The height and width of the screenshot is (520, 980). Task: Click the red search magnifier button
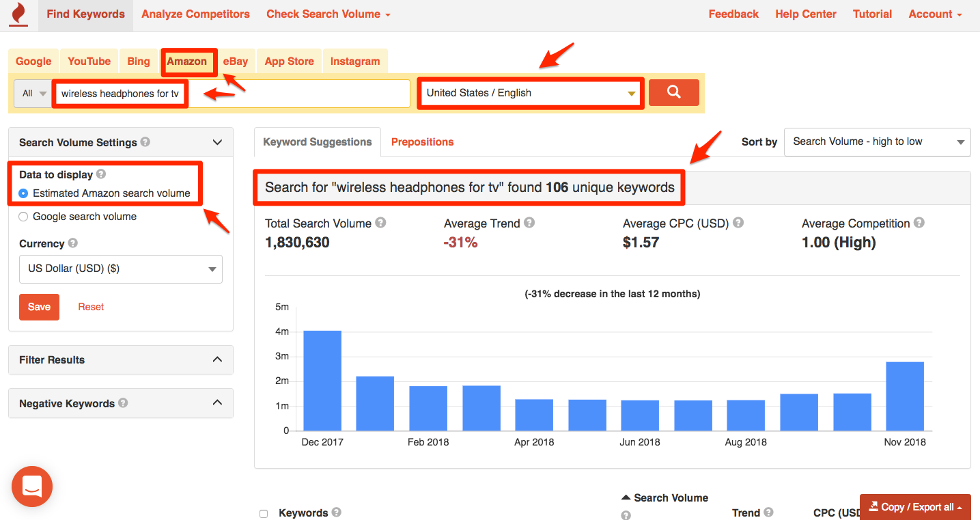[x=673, y=92]
